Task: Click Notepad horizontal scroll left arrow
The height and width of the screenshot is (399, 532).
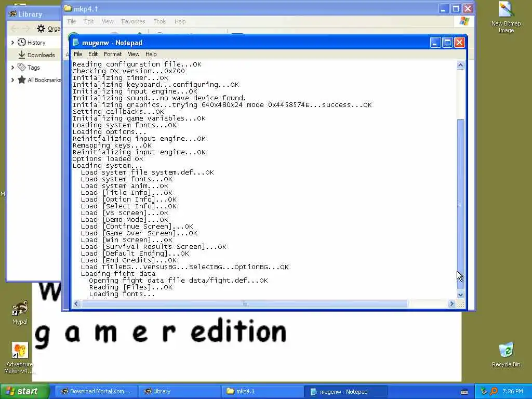Action: point(76,303)
